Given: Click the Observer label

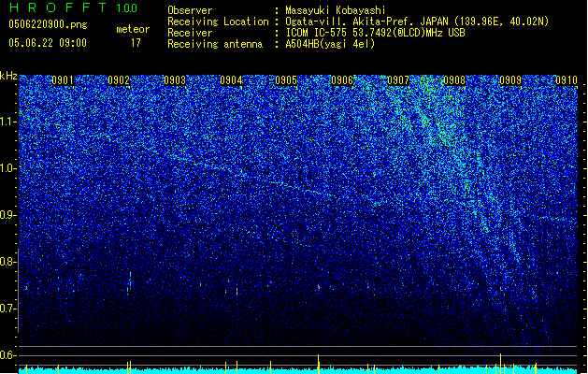Looking at the screenshot, I should coord(190,10).
